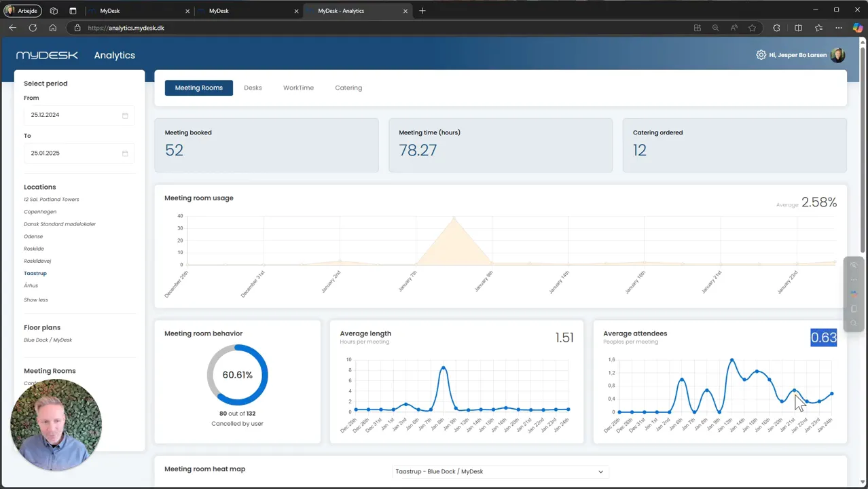Click the 60.61% cancellation donut chart
This screenshot has height=489, width=868.
[238, 375]
